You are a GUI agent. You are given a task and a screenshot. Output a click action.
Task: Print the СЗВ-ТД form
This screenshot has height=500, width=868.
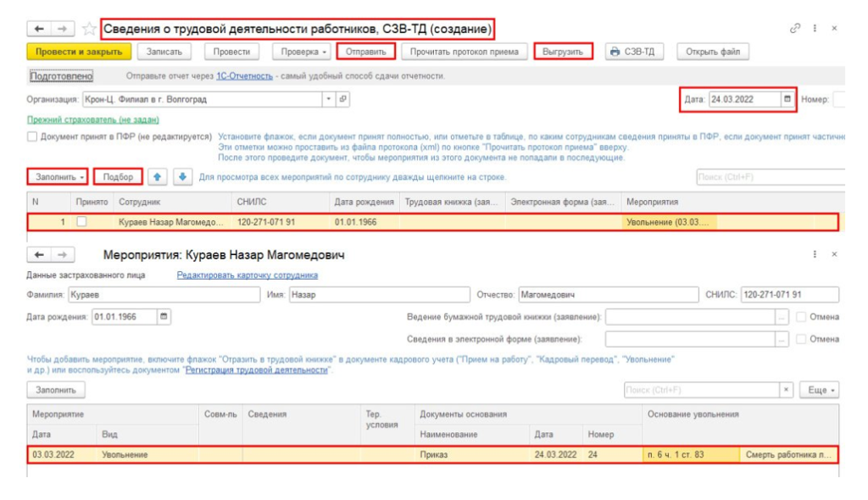tap(632, 52)
